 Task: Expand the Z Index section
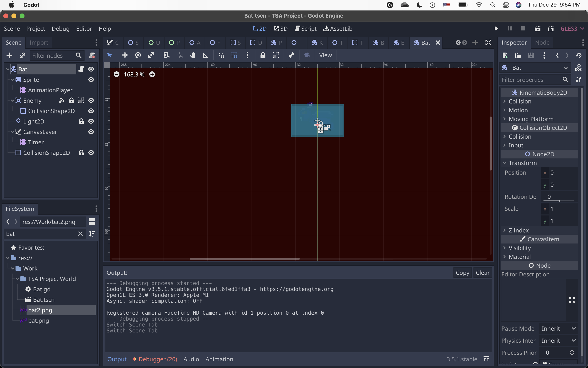point(539,230)
